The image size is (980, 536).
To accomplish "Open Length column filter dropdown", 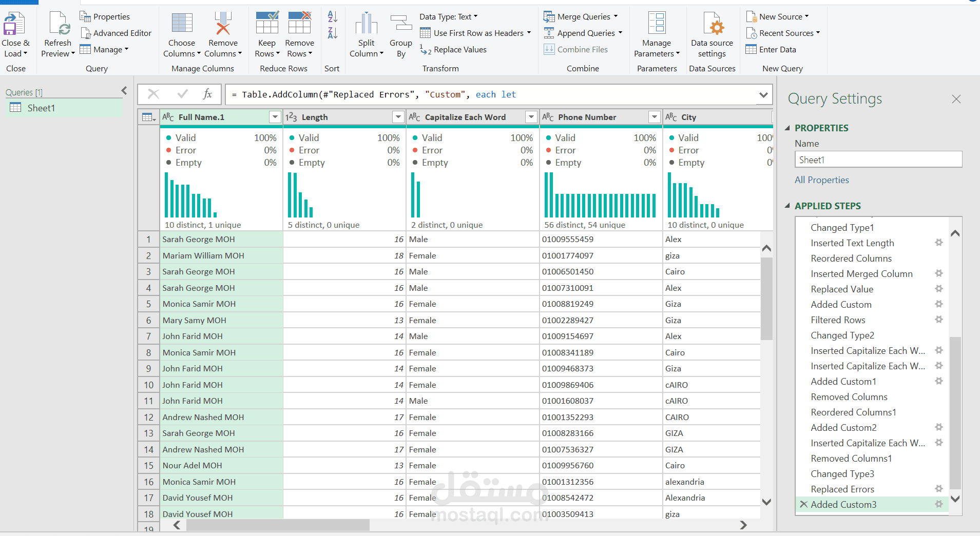I will click(x=398, y=117).
